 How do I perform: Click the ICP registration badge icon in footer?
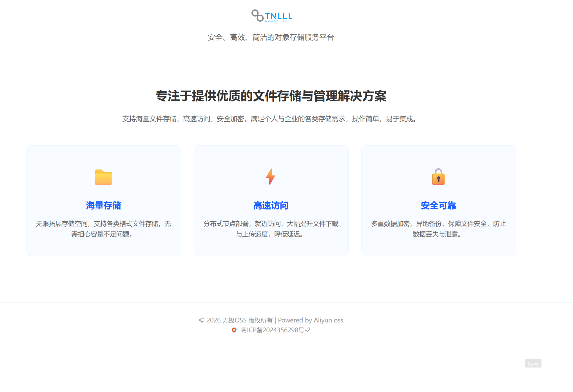point(234,330)
